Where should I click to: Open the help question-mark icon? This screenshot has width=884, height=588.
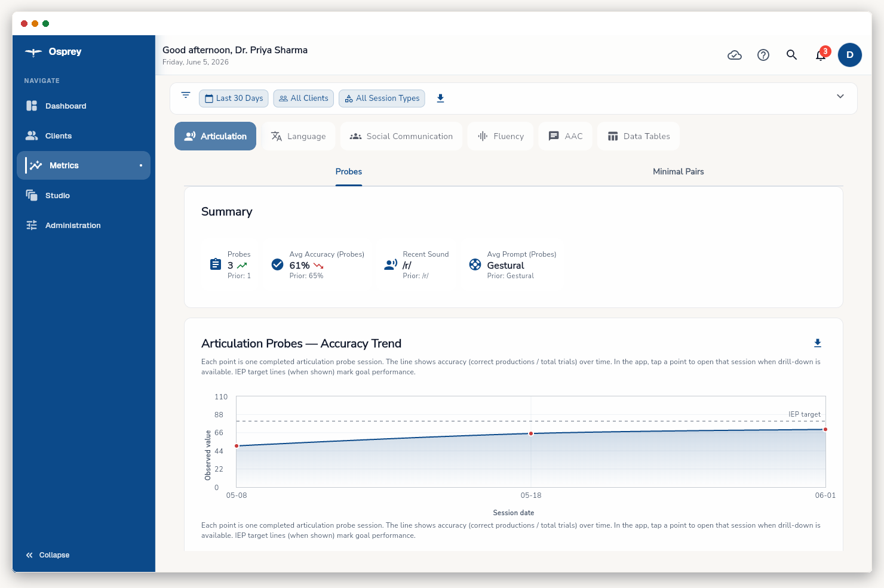tap(763, 55)
